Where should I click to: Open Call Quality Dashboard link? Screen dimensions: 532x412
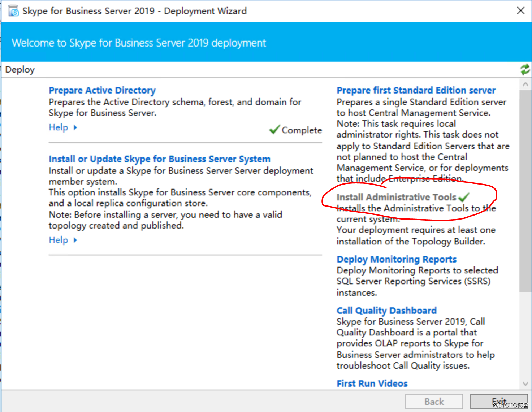click(x=386, y=311)
